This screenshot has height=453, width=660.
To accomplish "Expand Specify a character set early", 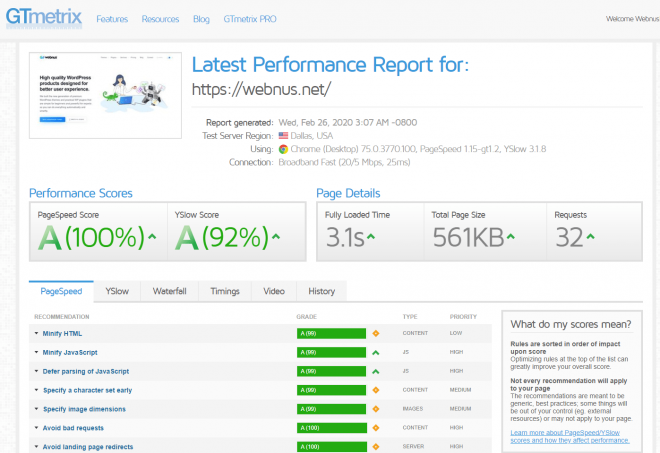I will [x=36, y=390].
